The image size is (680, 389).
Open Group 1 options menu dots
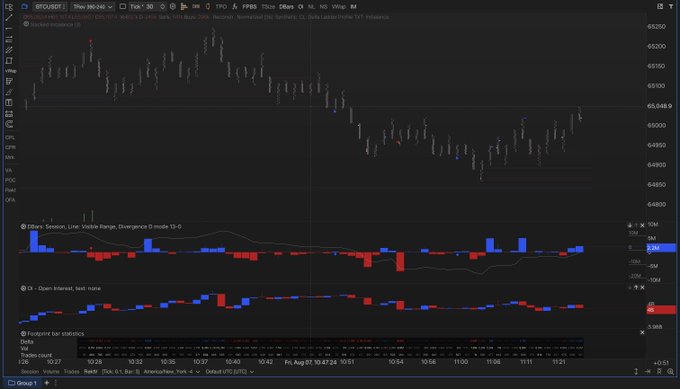(x=56, y=383)
